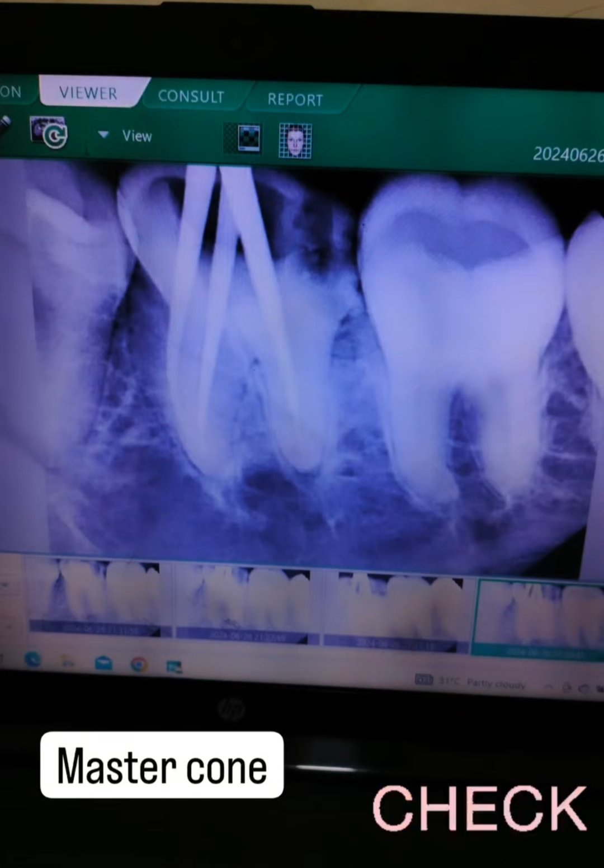Click the checkerboard image filter icon
Viewport: 604px width, 868px height.
click(x=243, y=138)
